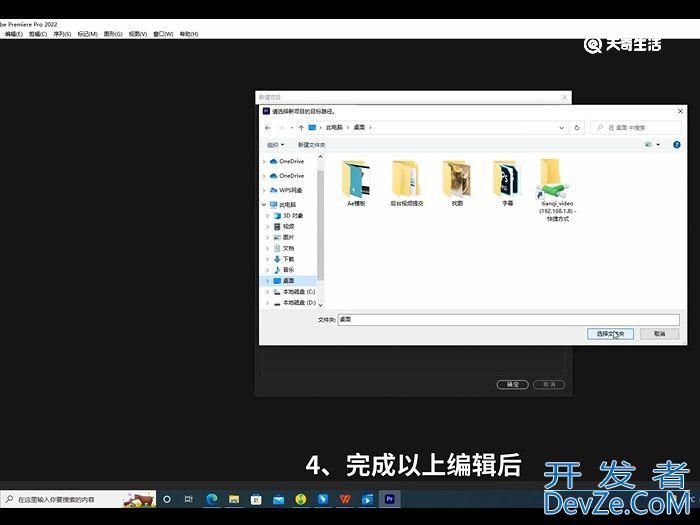
Task: Open the address bar history dropdown
Action: click(x=562, y=128)
